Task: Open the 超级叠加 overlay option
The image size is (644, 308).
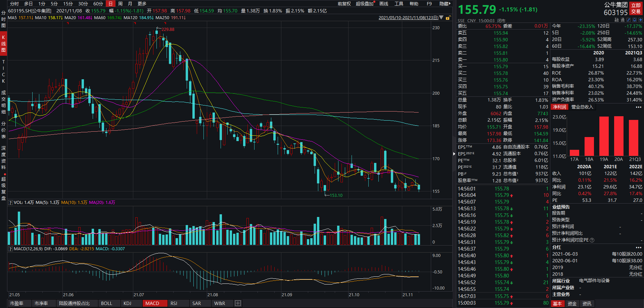Action: [x=365, y=4]
